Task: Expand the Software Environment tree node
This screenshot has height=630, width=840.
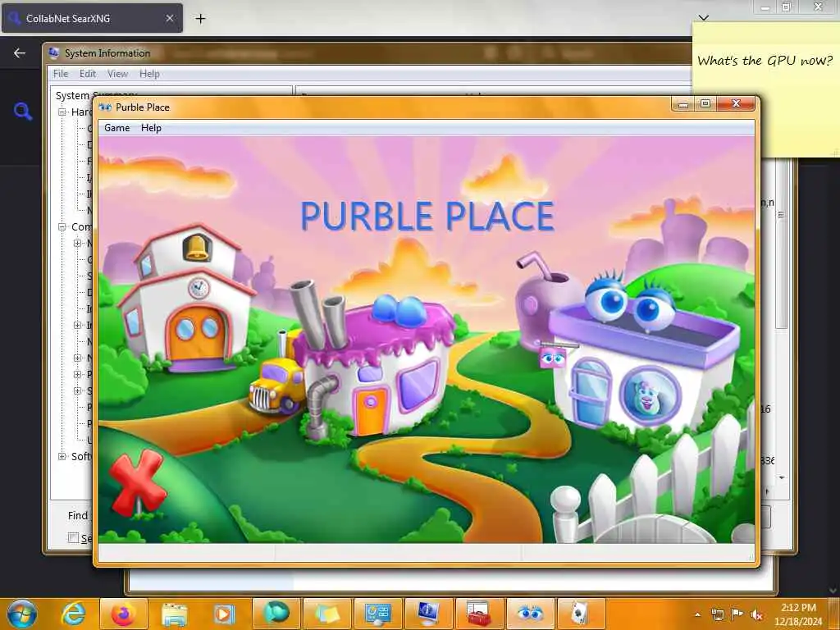Action: [x=62, y=456]
